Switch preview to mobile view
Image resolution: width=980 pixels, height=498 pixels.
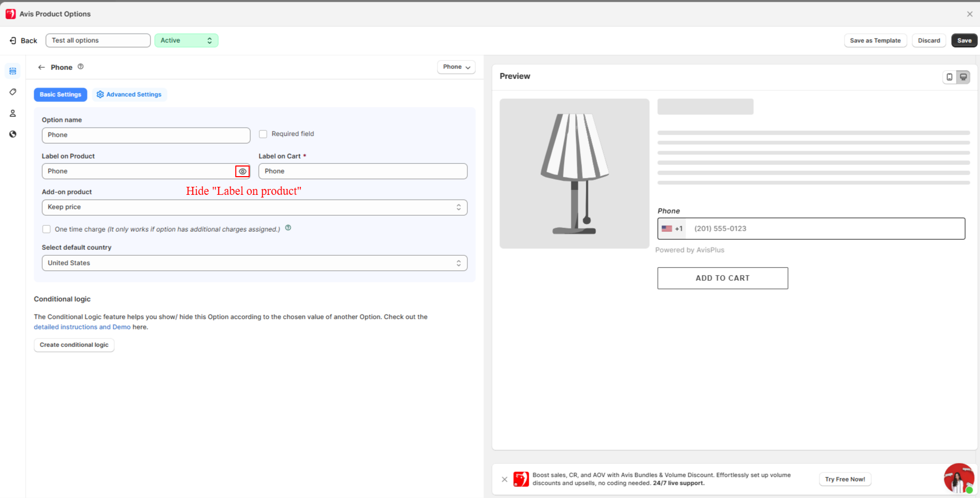(x=950, y=77)
